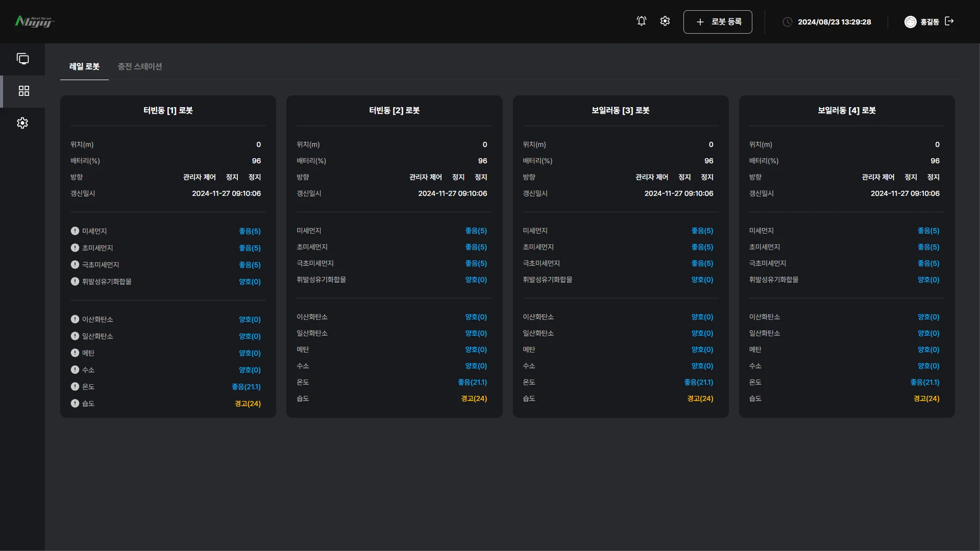Screen dimensions: 980x551
Task: Open the settings gear in sidebar
Action: (x=22, y=123)
